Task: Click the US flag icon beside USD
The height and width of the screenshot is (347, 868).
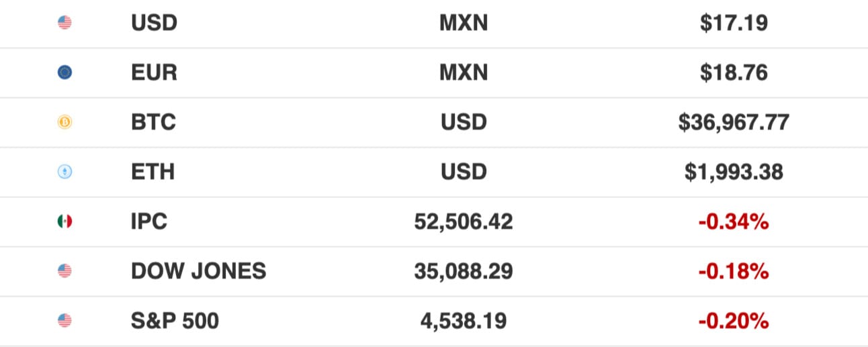Action: 64,23
